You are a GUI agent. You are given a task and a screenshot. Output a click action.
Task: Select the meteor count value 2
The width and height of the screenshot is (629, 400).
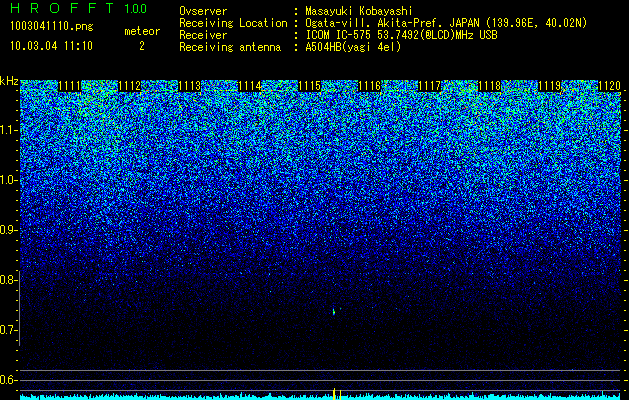coord(142,46)
